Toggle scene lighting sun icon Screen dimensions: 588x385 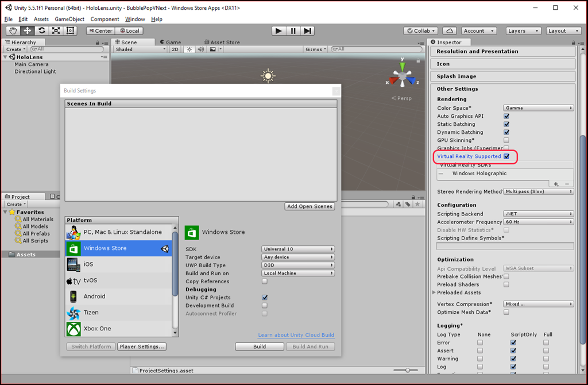point(189,49)
